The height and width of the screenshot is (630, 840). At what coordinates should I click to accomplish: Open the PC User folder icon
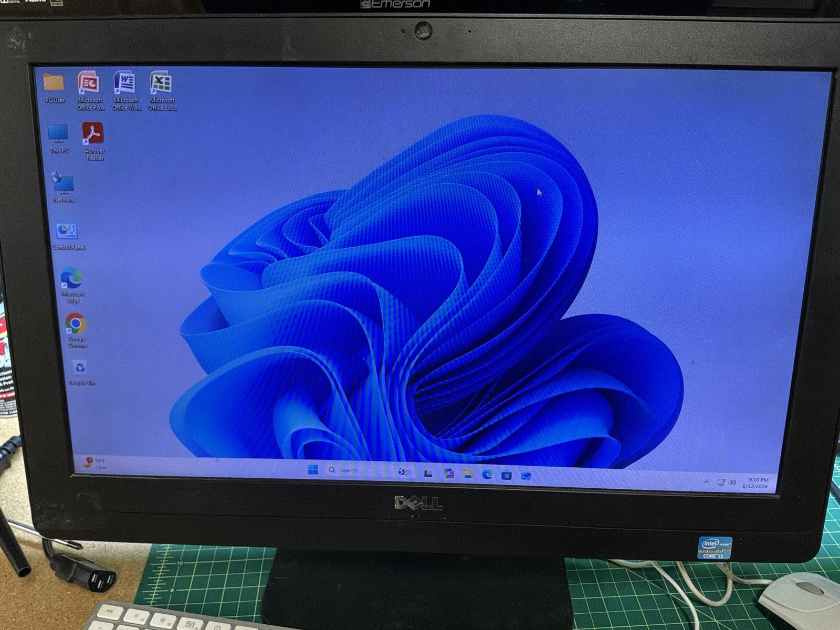pyautogui.click(x=54, y=88)
